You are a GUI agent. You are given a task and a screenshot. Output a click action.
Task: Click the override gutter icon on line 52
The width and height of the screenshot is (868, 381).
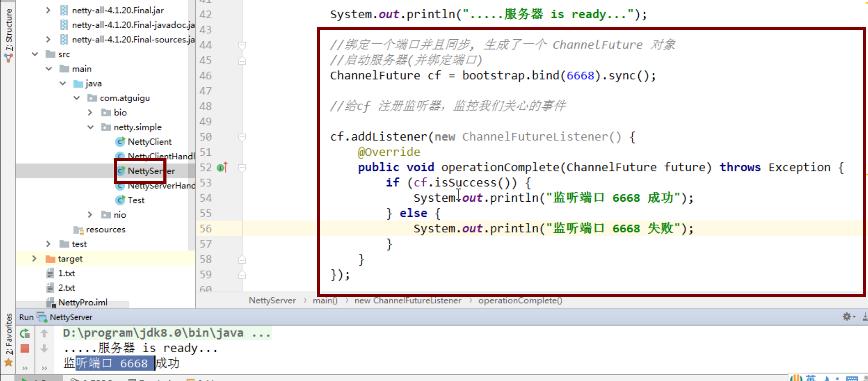pos(222,168)
